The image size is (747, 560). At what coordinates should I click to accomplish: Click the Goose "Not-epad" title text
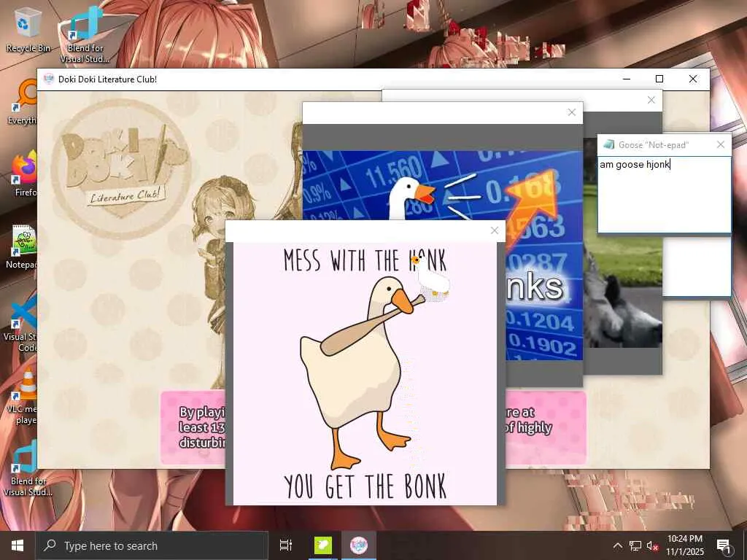(x=654, y=145)
